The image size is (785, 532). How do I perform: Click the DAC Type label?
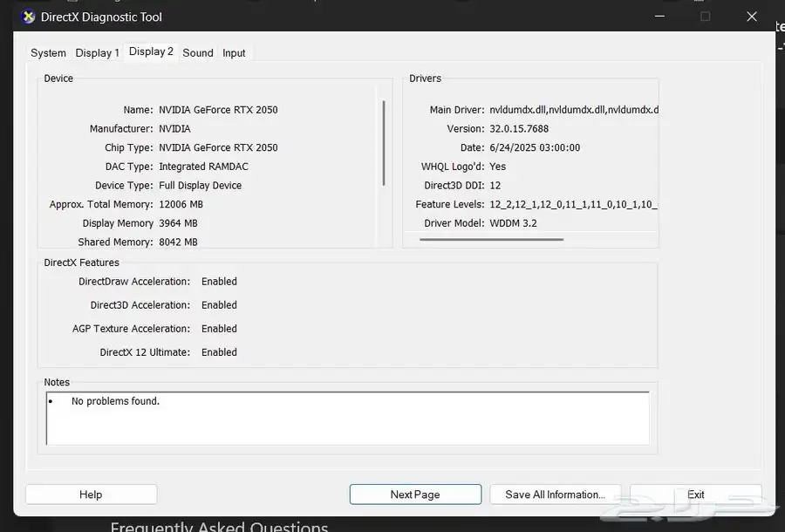tap(129, 167)
